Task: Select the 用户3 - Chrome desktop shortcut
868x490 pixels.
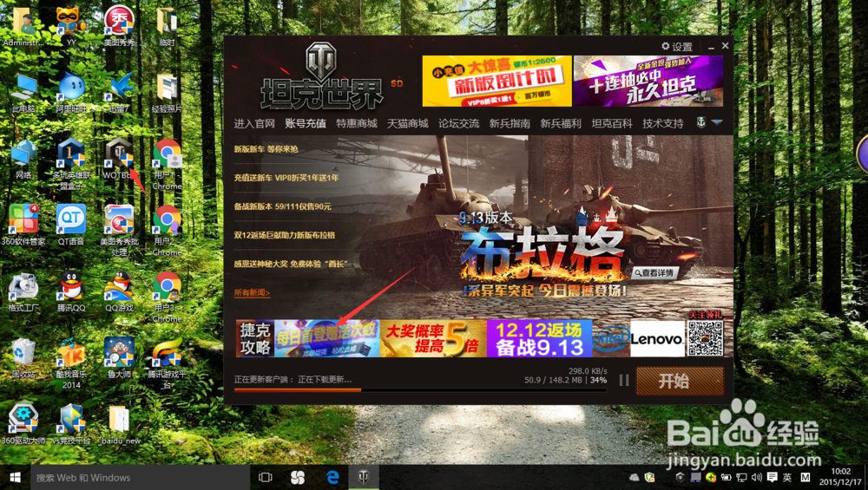Action: [x=167, y=297]
